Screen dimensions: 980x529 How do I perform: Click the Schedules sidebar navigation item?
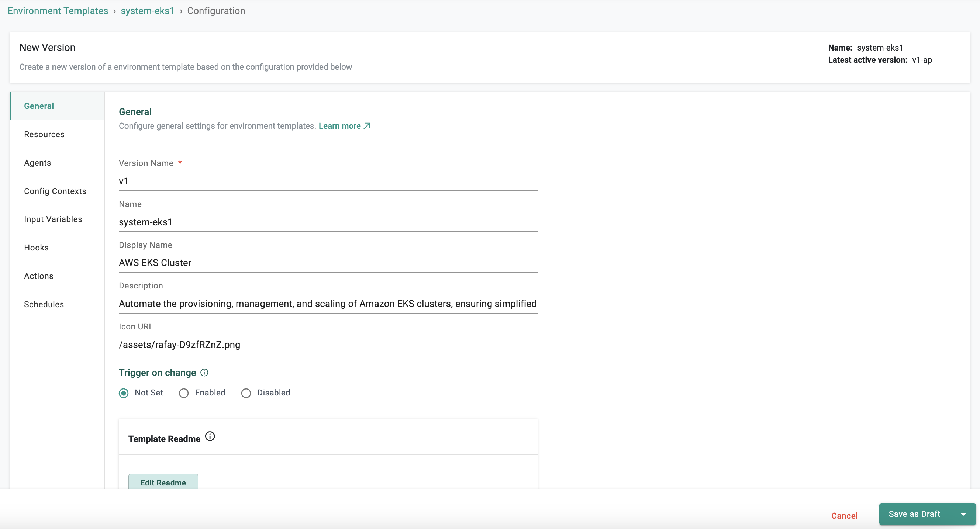(x=44, y=304)
